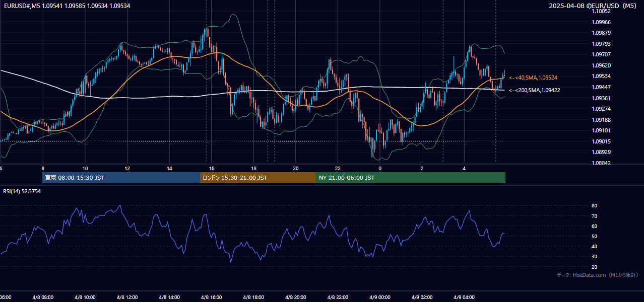Click the 4/9 04:00 date label
Image resolution: width=644 pixels, height=302 pixels.
click(465, 297)
